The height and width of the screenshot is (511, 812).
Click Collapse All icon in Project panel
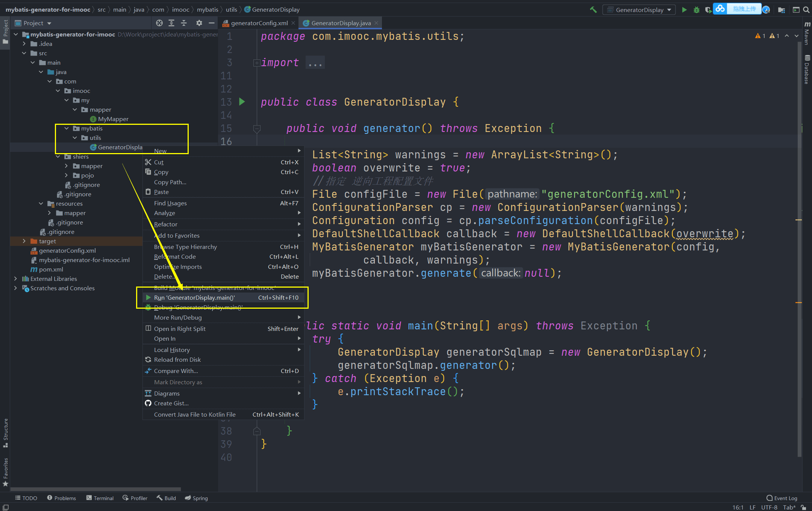(184, 23)
